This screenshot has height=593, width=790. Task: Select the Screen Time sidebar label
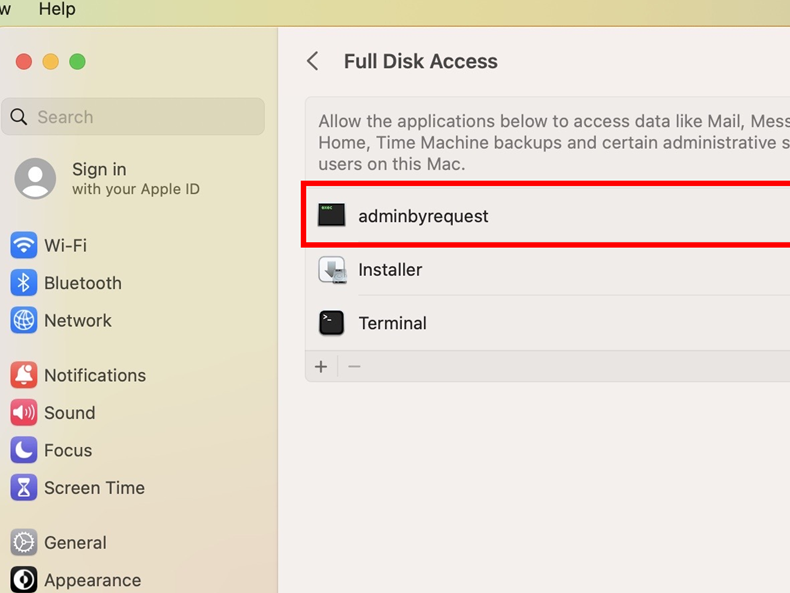tap(95, 488)
